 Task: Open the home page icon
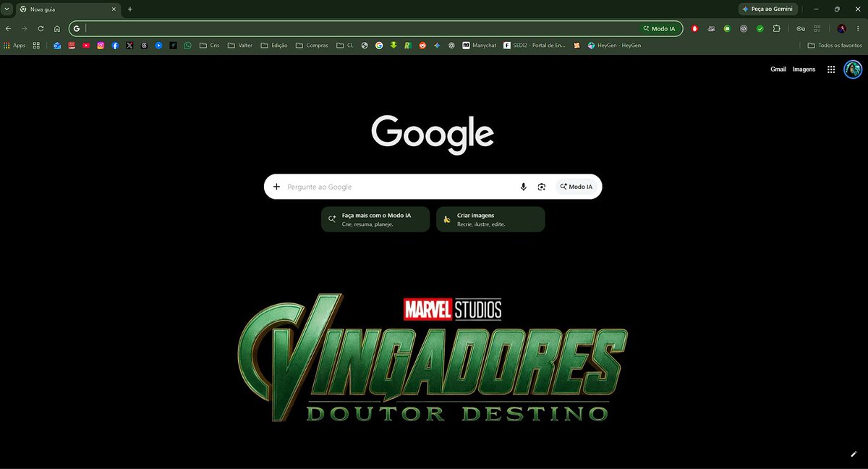coord(57,29)
